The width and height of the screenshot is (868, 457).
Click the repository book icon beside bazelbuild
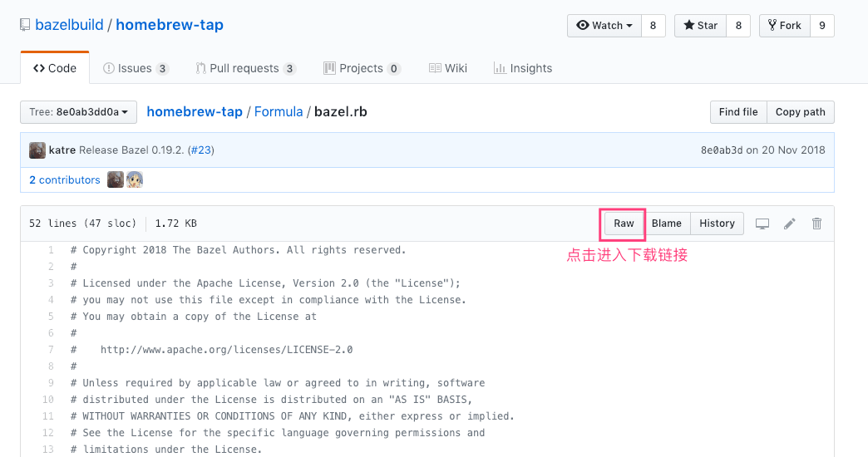(x=25, y=26)
